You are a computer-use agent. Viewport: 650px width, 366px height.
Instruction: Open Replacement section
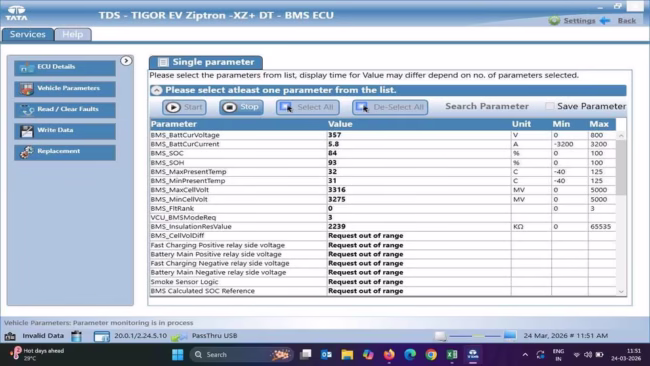click(x=65, y=152)
